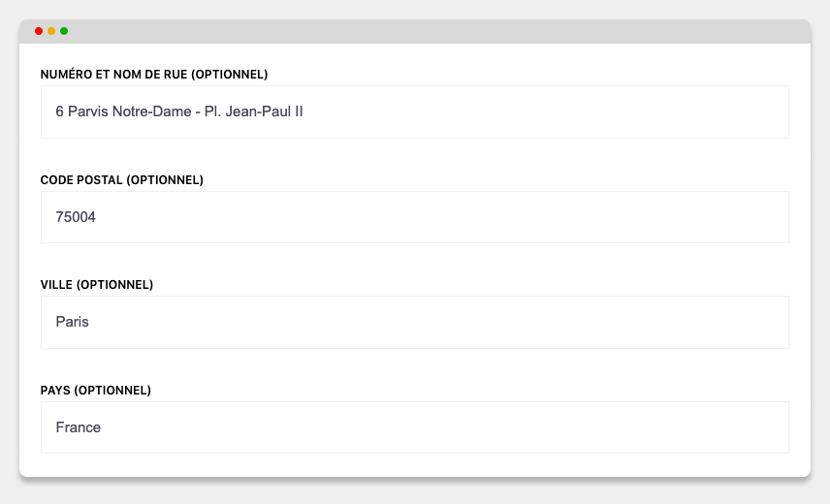Click the 'NUMÉRO ET NOM DE RUE (OPTIONNEL)' label

tap(154, 75)
